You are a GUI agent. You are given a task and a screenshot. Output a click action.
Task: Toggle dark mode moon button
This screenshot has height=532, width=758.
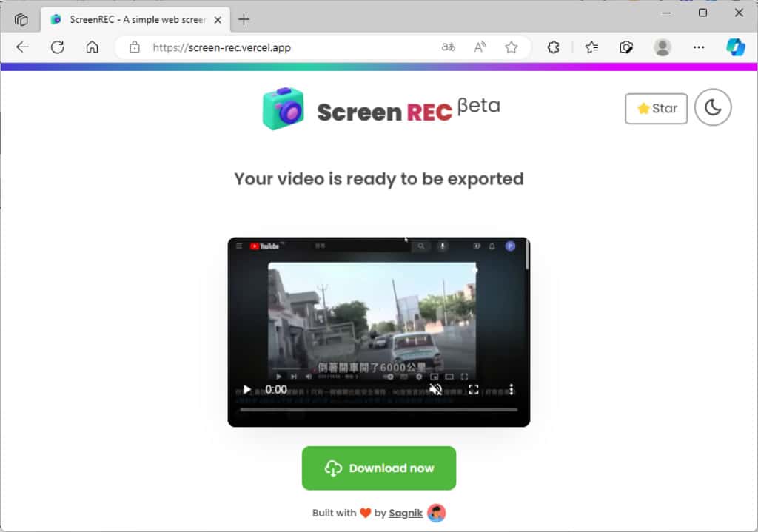click(713, 107)
